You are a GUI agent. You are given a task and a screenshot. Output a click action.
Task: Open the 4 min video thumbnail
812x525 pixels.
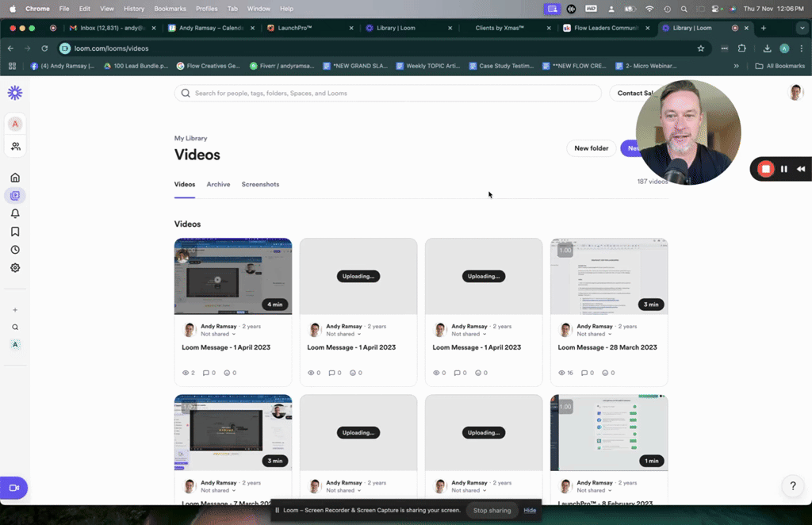pyautogui.click(x=233, y=277)
